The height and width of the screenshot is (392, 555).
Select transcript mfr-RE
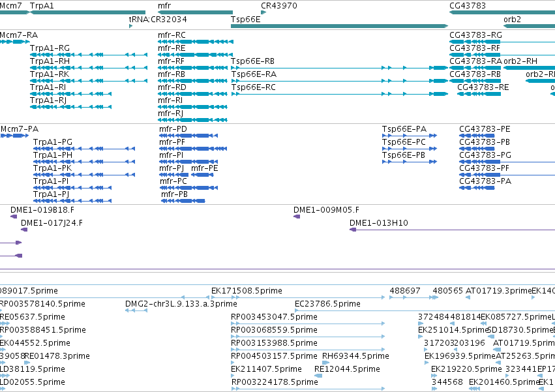(x=196, y=55)
